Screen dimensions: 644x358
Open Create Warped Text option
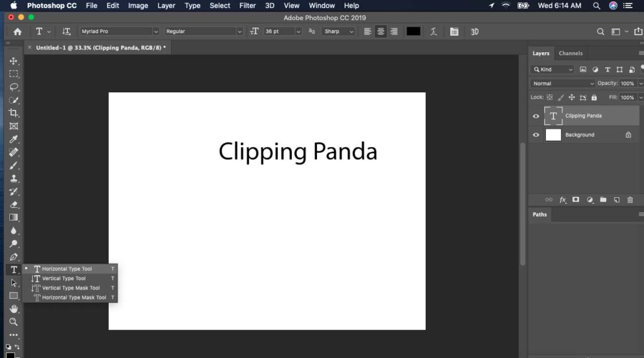(433, 31)
